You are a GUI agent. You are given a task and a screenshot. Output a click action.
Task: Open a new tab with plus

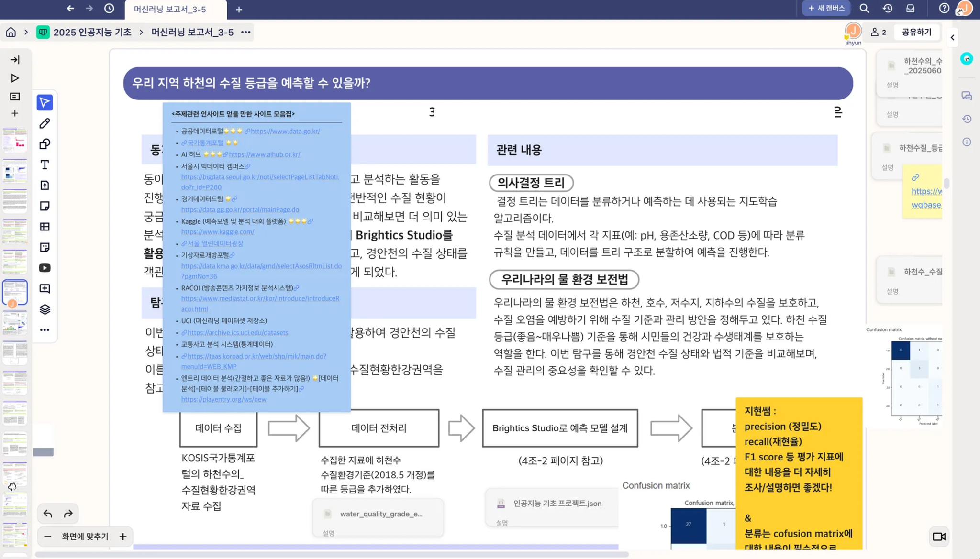coord(239,9)
